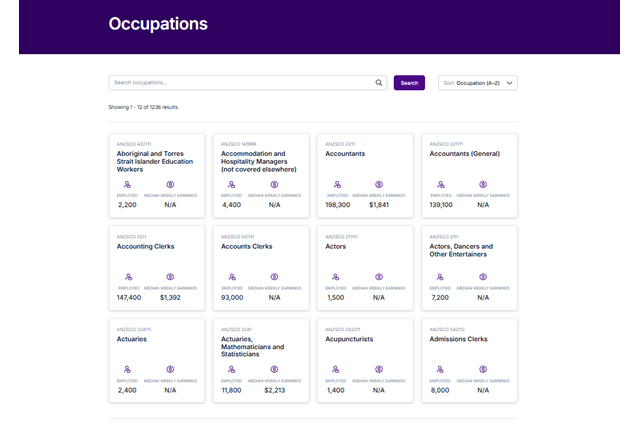Click the employed icon on Acupuncturists card

(336, 369)
